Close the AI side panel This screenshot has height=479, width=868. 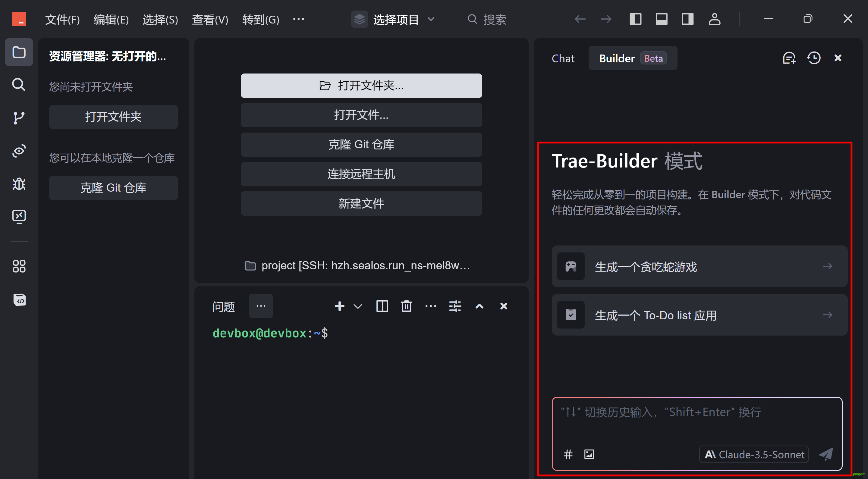pyautogui.click(x=838, y=58)
